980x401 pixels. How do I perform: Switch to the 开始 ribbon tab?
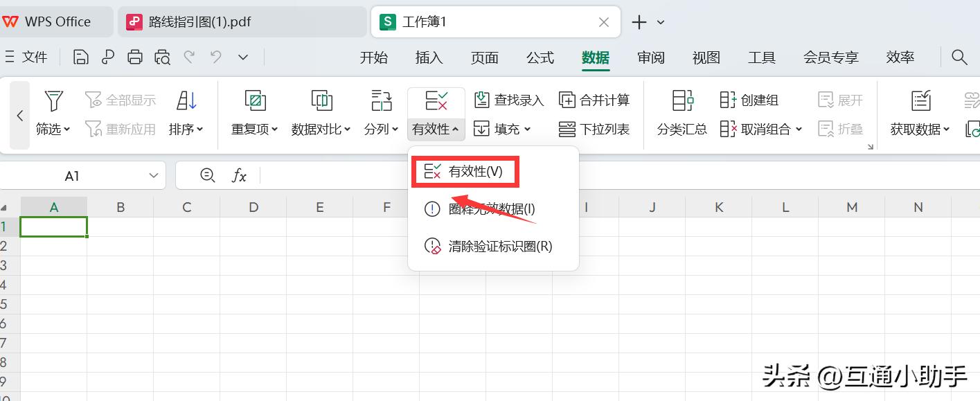point(374,57)
